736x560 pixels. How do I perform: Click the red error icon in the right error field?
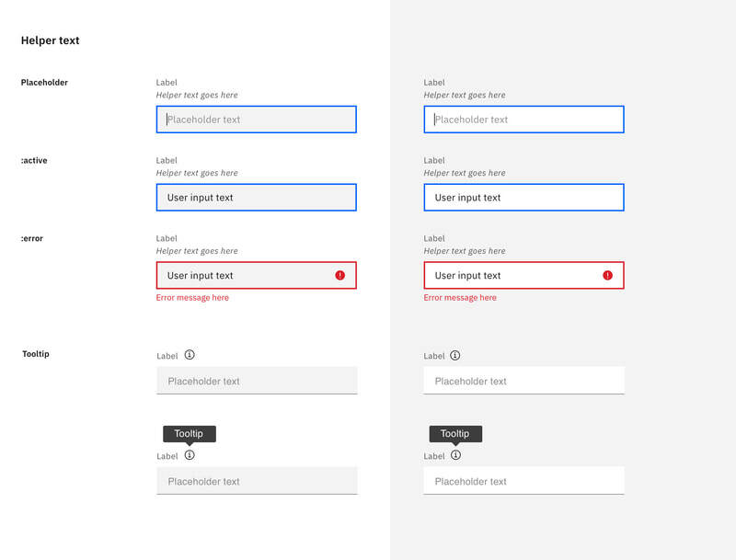(607, 275)
